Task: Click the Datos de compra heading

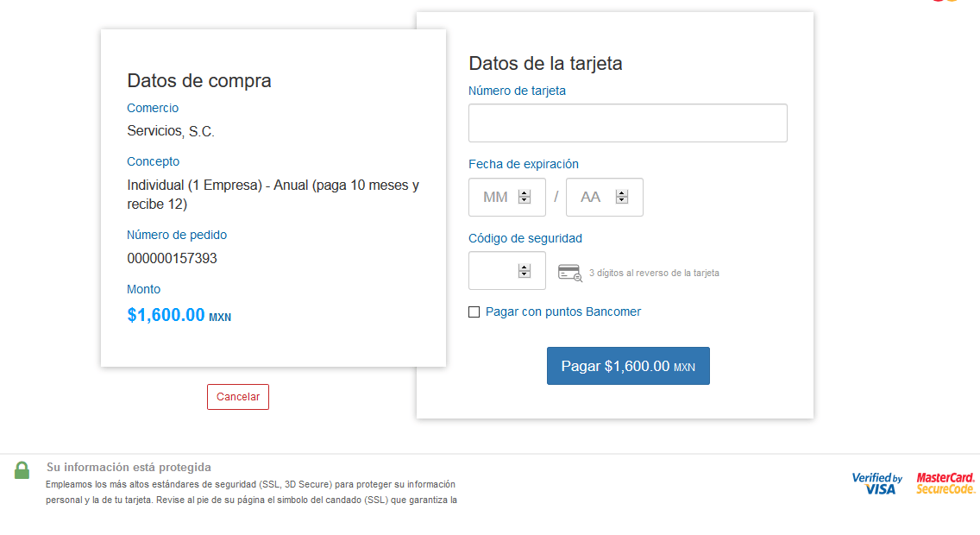Action: click(198, 80)
